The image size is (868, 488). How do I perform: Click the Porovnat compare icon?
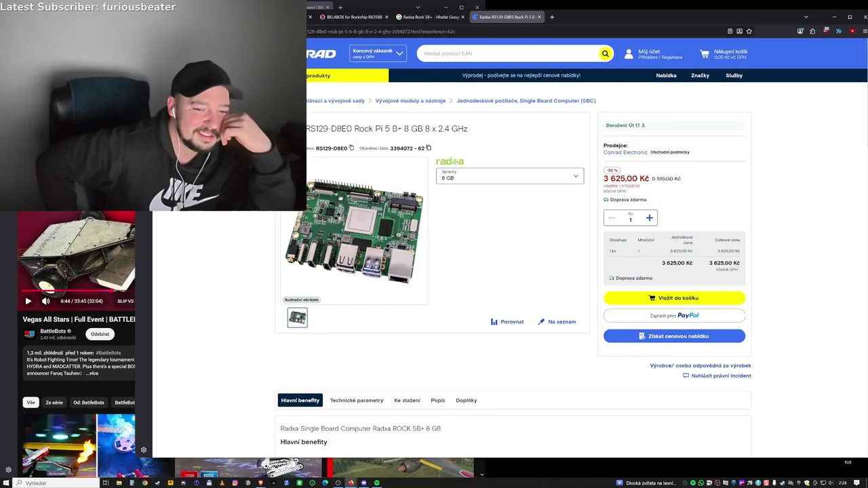494,322
